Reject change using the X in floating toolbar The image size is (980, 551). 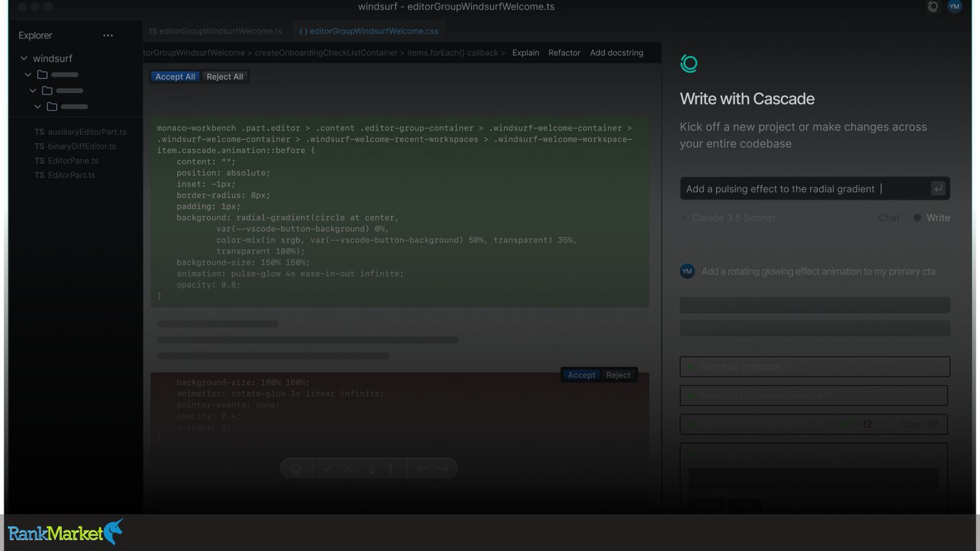347,468
